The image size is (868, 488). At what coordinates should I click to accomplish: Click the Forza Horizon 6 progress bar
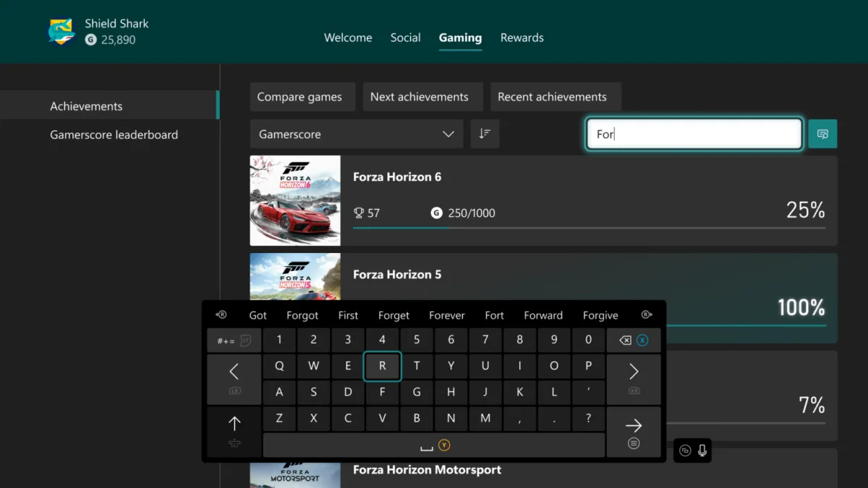(589, 228)
